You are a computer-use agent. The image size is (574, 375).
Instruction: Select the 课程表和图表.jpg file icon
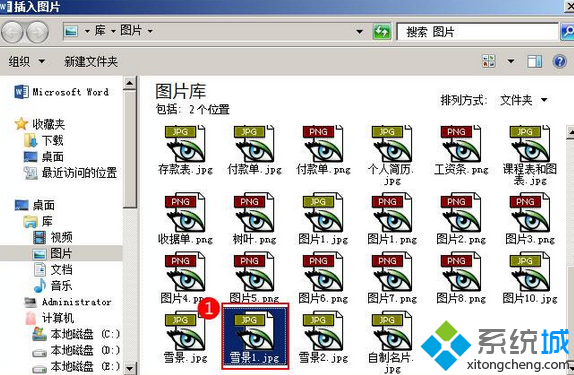529,144
